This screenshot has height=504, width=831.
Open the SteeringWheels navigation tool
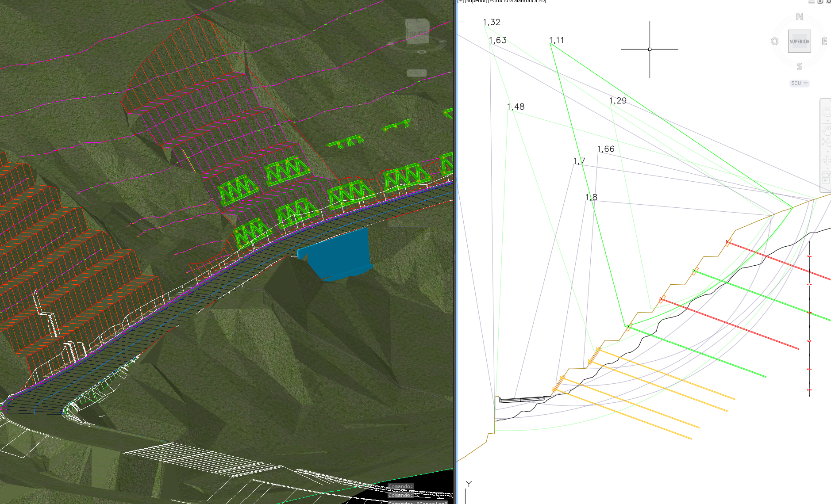point(826,112)
